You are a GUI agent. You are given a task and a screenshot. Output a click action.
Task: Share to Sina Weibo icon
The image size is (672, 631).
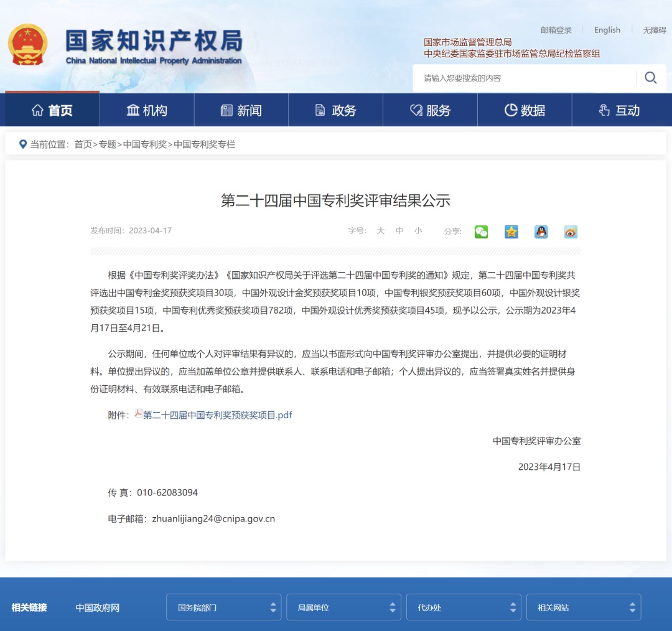[571, 231]
